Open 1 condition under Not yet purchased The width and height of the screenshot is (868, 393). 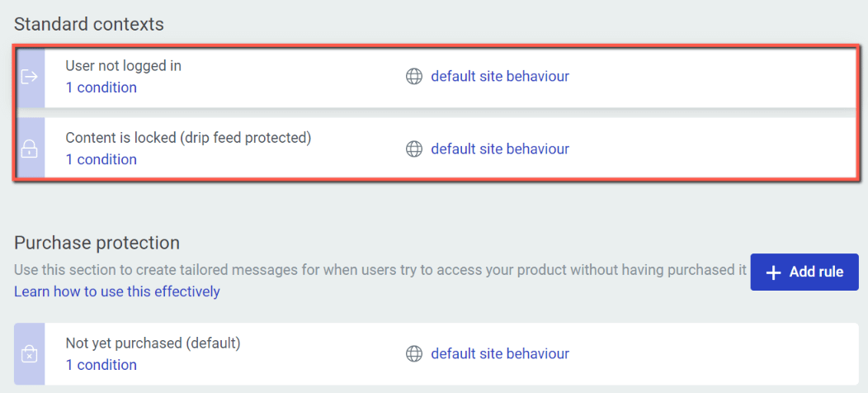[x=101, y=365]
